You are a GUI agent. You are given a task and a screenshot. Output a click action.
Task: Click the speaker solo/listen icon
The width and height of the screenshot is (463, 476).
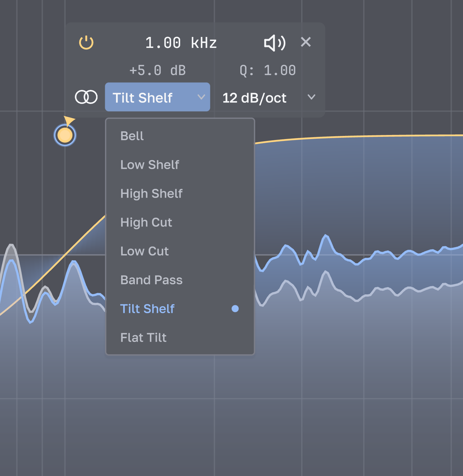coord(275,43)
